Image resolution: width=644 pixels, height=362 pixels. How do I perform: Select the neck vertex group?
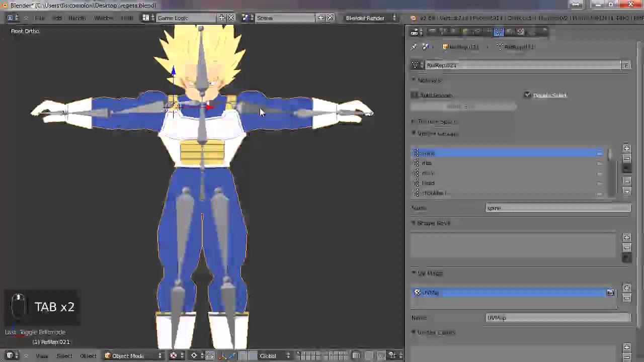[x=508, y=173]
